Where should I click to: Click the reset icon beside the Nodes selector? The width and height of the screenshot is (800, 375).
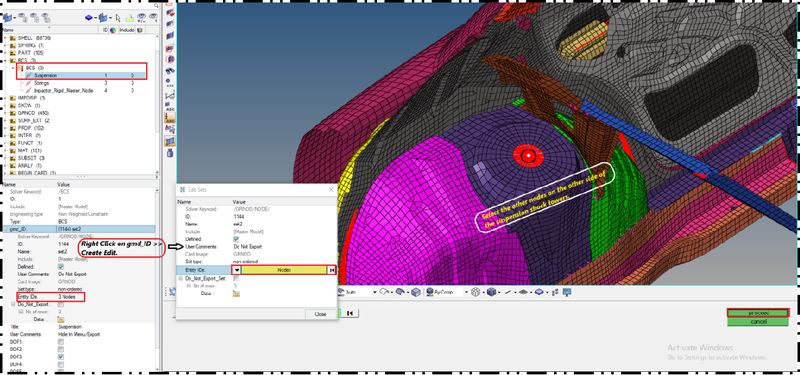point(332,270)
